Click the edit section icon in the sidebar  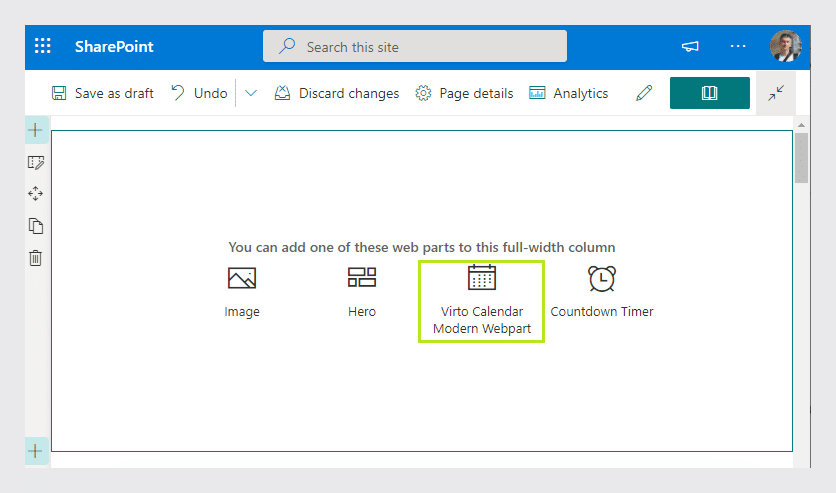36,163
